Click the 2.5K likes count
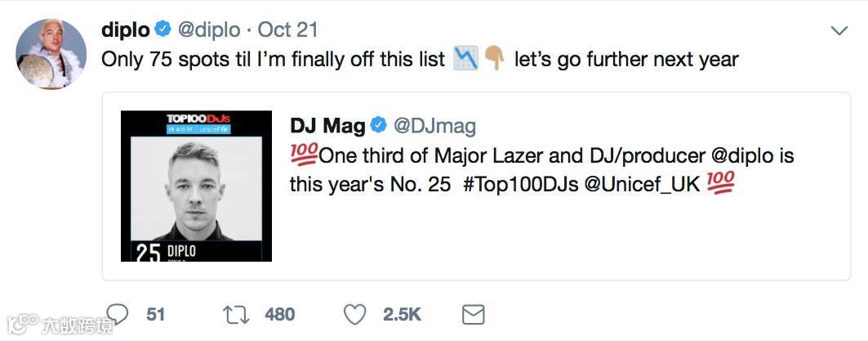Image resolution: width=868 pixels, height=341 pixels. 402,314
